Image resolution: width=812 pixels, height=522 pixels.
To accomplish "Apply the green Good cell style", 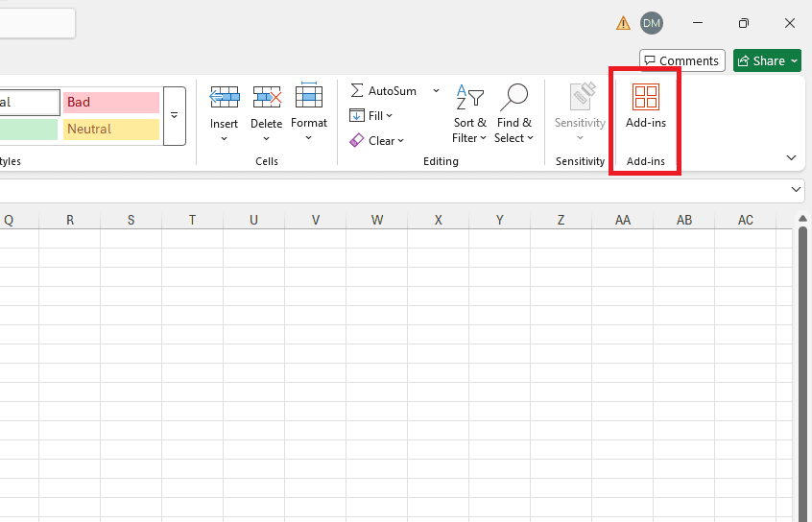I will point(29,129).
